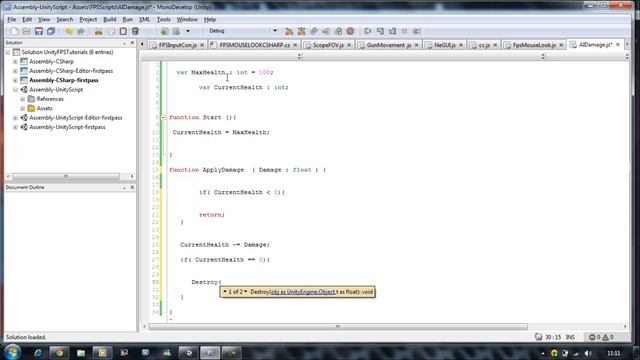Click the red Stop icon

[x=350, y=31]
